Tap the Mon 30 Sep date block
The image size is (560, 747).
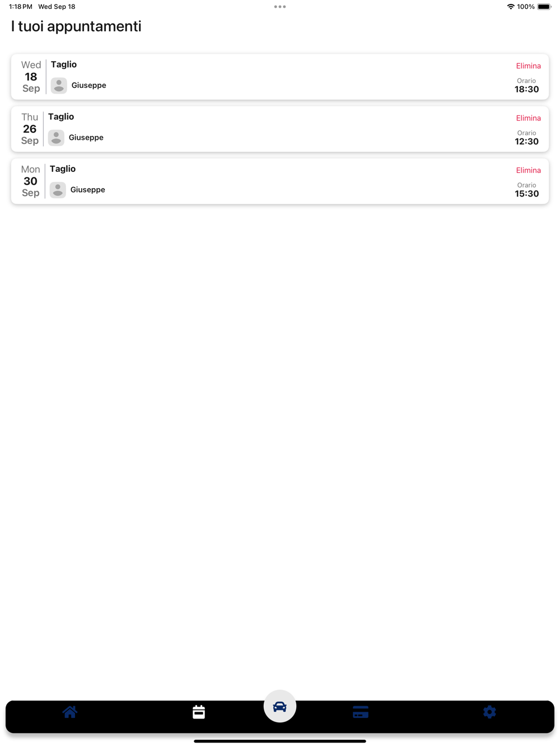tap(30, 181)
